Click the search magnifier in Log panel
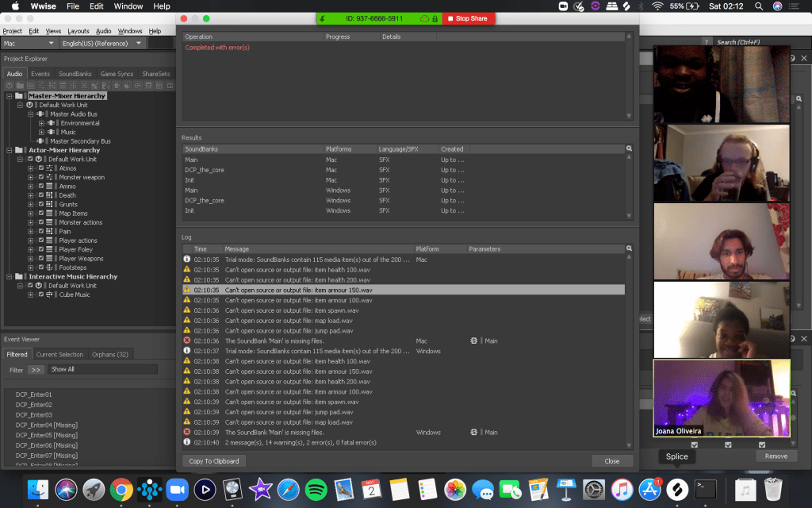This screenshot has width=812, height=508. [629, 248]
